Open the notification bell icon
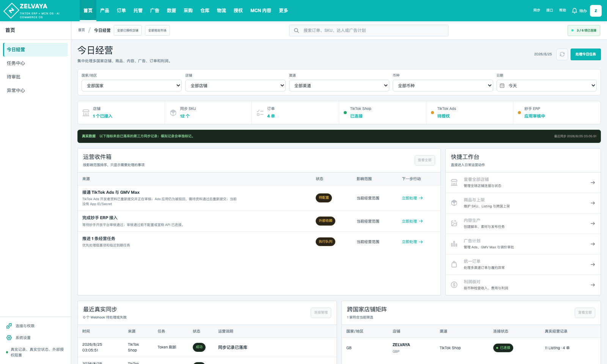 [x=574, y=11]
